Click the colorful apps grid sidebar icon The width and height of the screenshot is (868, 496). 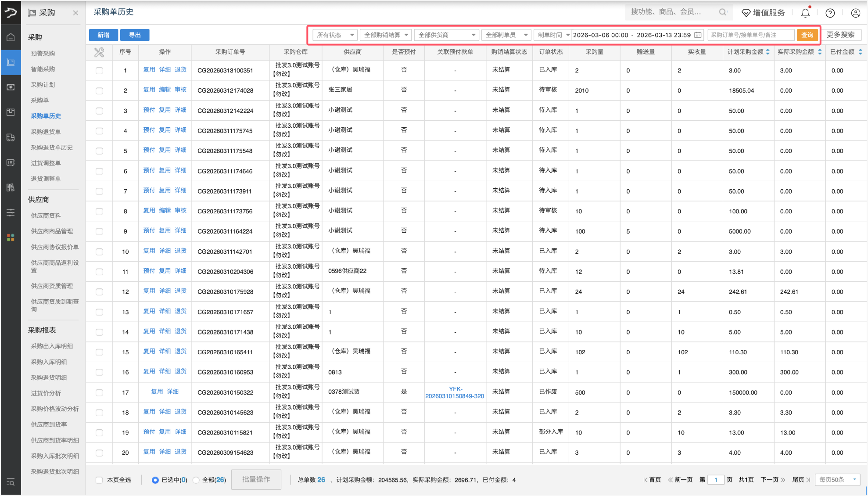(x=11, y=237)
